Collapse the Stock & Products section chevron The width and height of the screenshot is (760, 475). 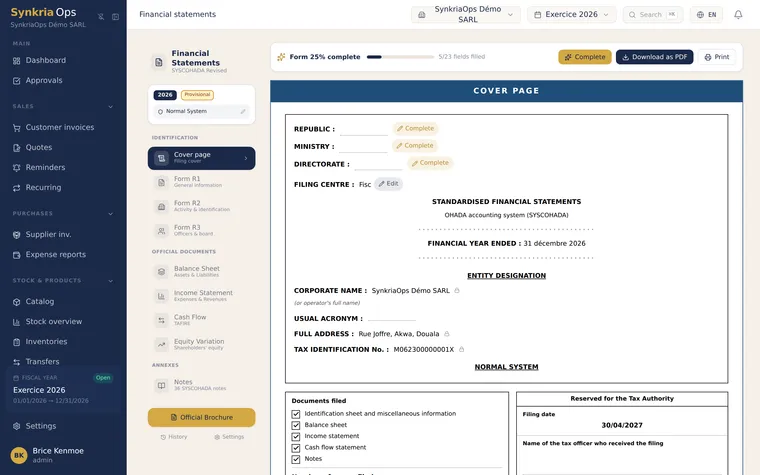click(x=111, y=281)
